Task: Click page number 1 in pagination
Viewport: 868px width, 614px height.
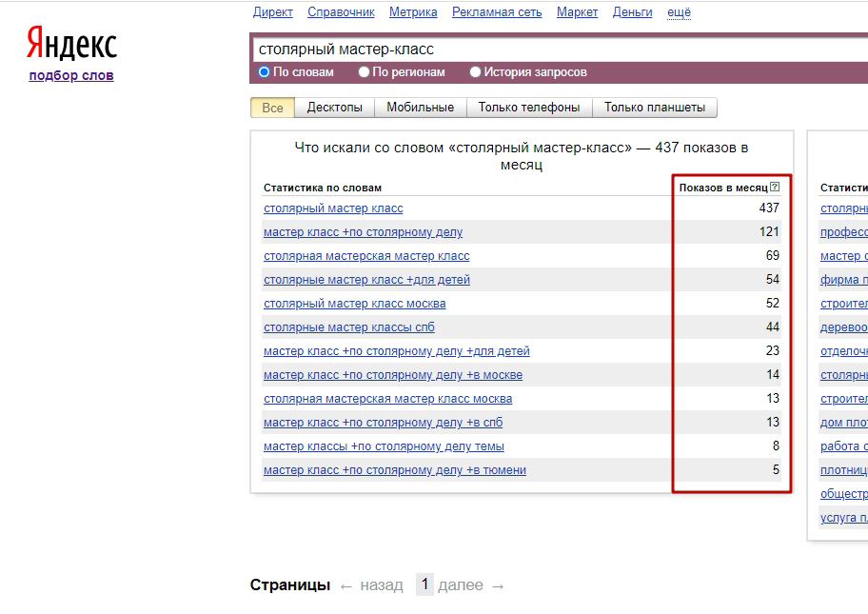Action: click(x=424, y=584)
